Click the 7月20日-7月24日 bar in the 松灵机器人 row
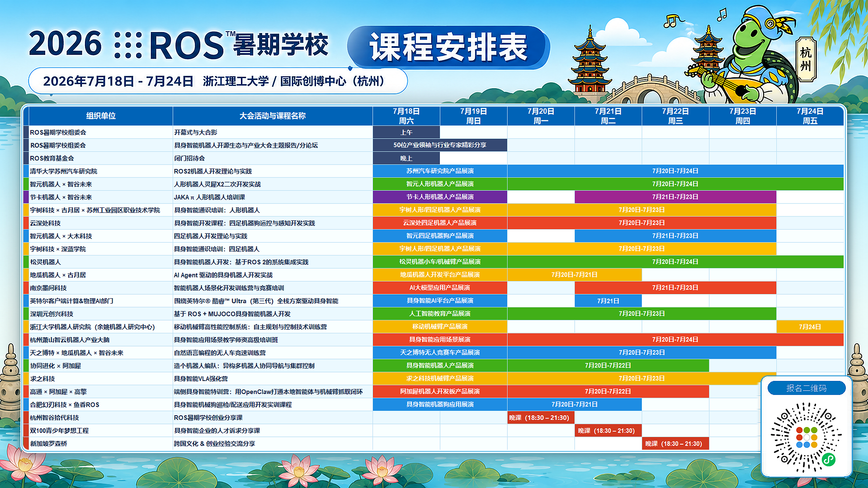Screen dimensions: 868x488 point(675,262)
